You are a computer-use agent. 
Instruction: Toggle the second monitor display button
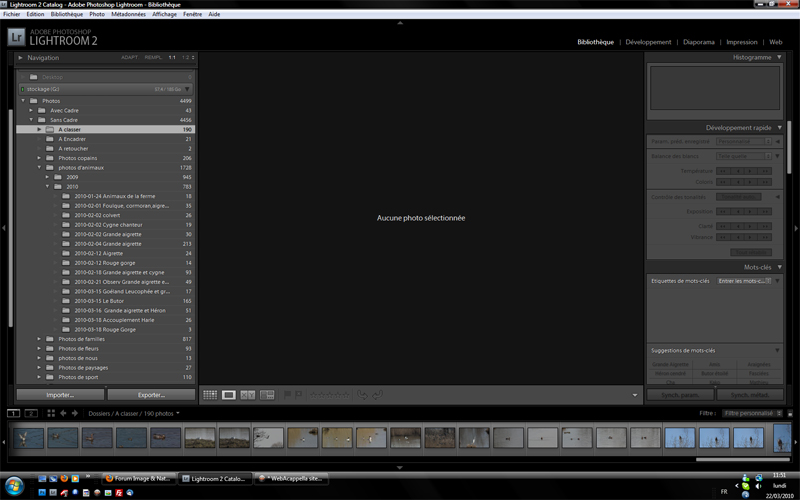(x=31, y=413)
